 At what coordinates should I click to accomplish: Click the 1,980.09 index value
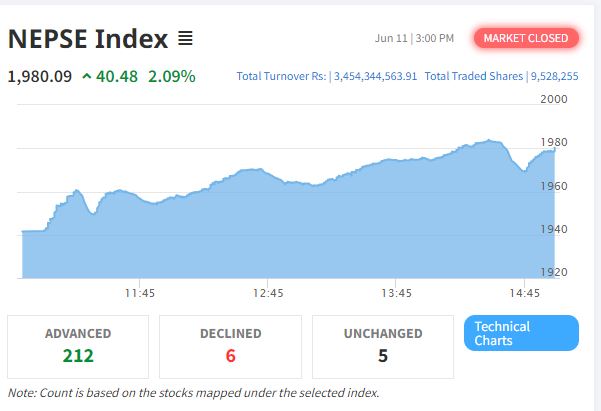point(40,77)
